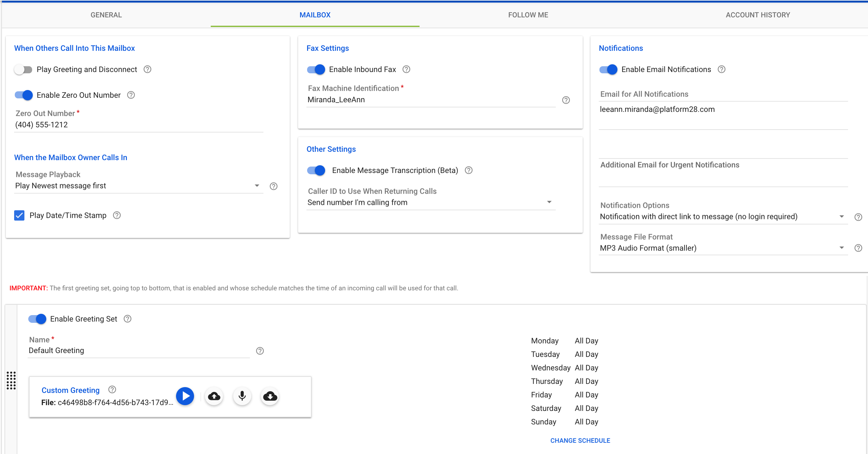The width and height of the screenshot is (868, 454).
Task: Open Caller ID to Use When Returning Calls dropdown
Action: tap(431, 202)
